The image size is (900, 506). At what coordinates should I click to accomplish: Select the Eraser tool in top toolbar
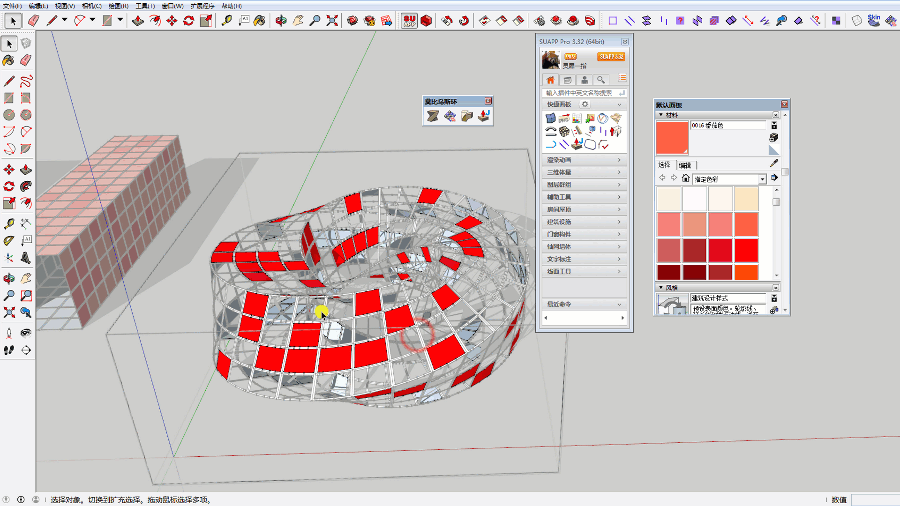pyautogui.click(x=33, y=20)
